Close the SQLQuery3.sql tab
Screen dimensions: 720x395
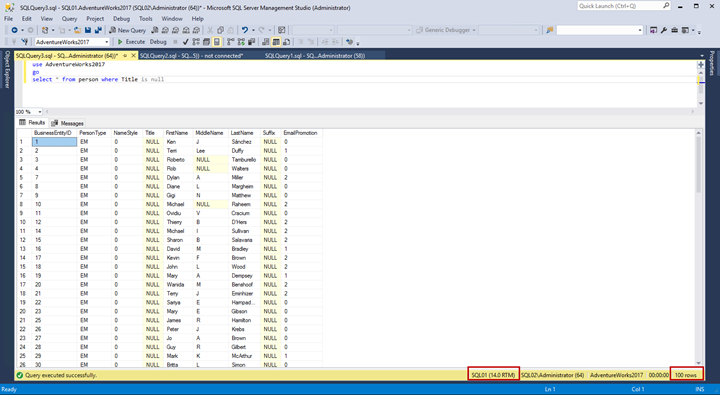(134, 56)
